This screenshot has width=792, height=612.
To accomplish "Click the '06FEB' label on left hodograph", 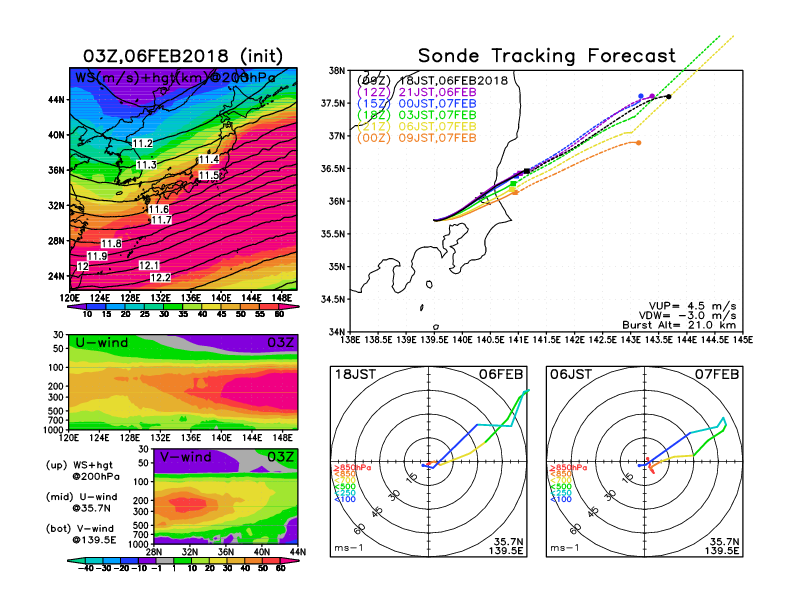I will (501, 374).
